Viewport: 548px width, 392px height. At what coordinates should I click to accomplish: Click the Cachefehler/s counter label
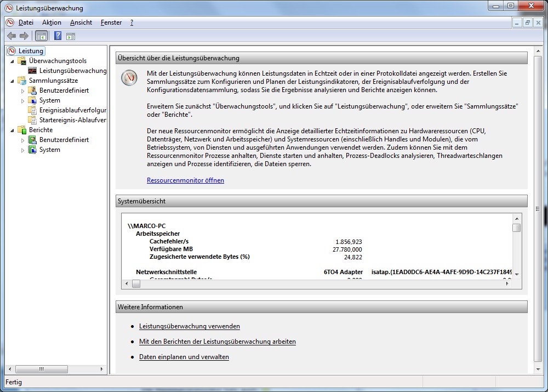169,241
